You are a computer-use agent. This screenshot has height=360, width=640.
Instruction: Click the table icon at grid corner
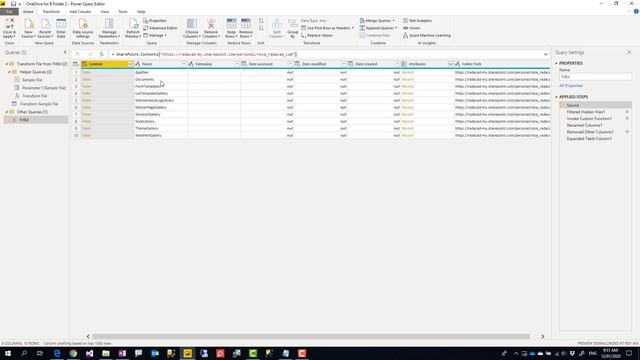click(x=76, y=64)
